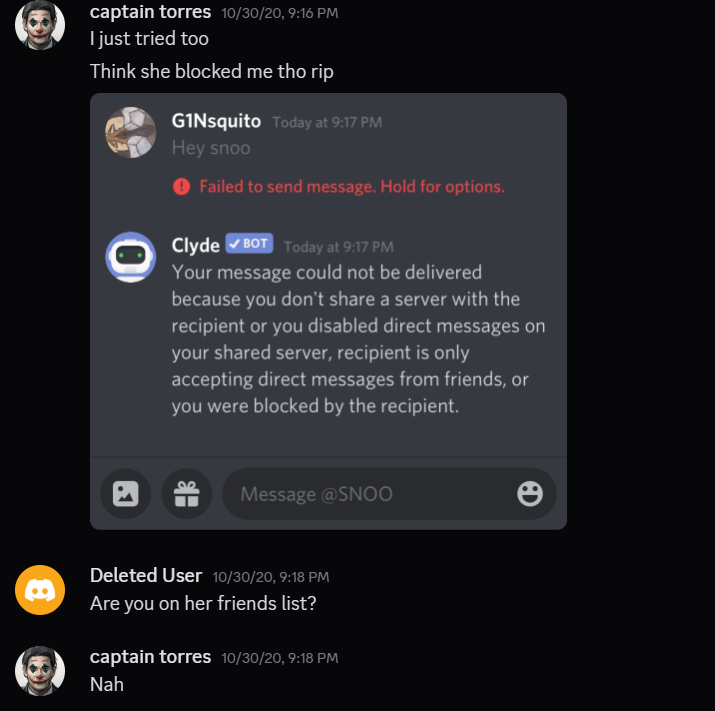
Task: Click captain torres' avatar beside "I just tried too"
Action: [x=40, y=25]
